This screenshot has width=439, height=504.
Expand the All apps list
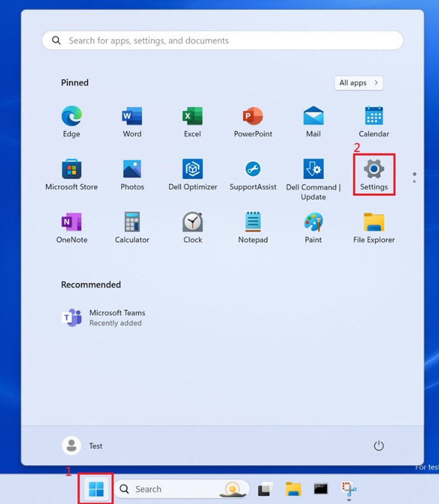point(358,83)
